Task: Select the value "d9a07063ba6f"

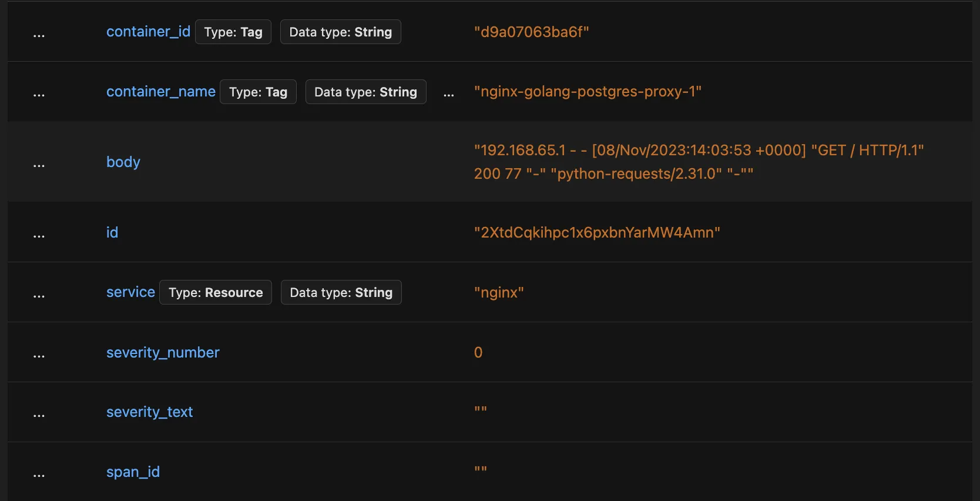Action: pos(532,32)
